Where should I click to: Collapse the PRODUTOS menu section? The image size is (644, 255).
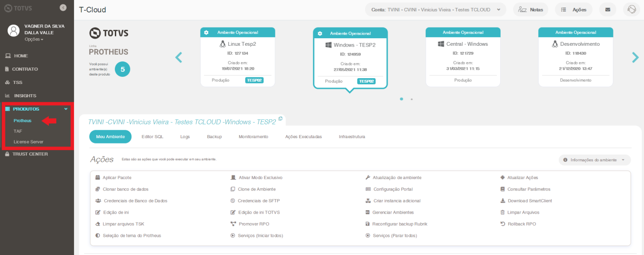click(36, 109)
